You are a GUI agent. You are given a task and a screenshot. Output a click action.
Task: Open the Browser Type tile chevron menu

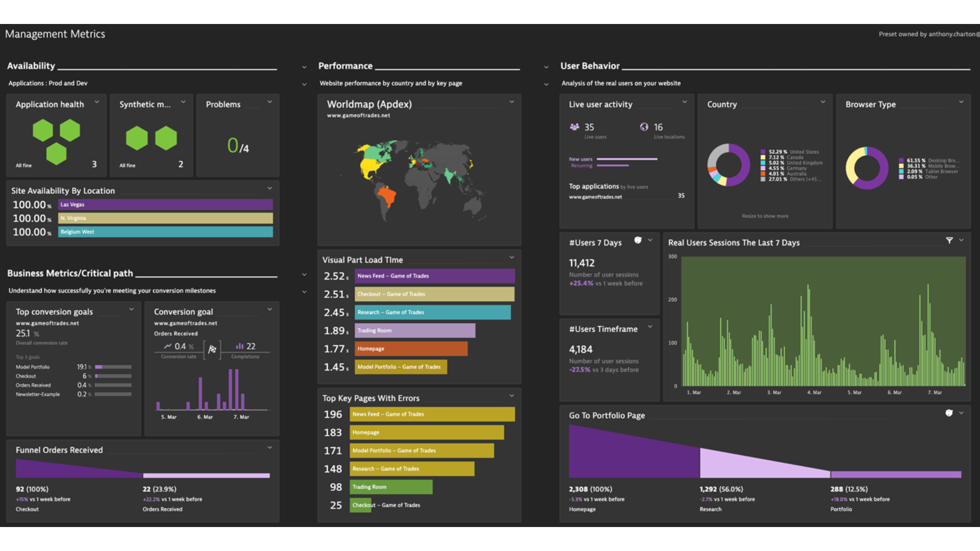pos(961,102)
